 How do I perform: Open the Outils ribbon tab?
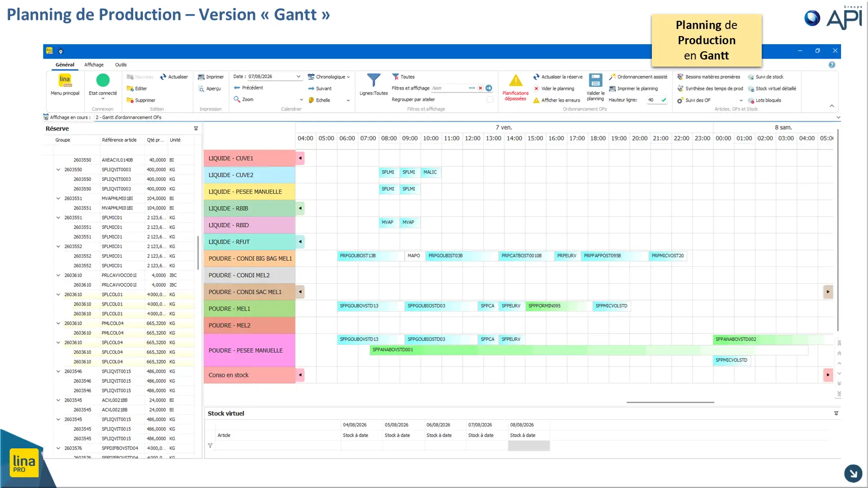point(121,65)
